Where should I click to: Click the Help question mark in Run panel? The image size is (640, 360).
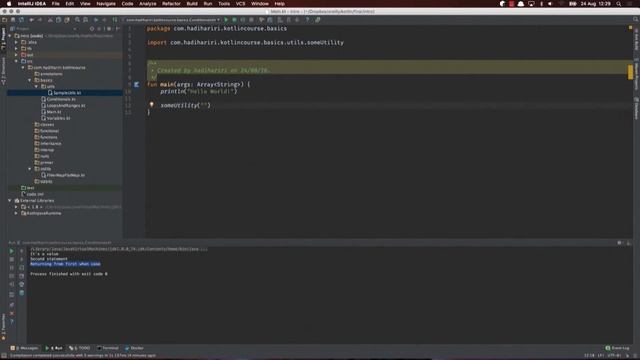11,322
